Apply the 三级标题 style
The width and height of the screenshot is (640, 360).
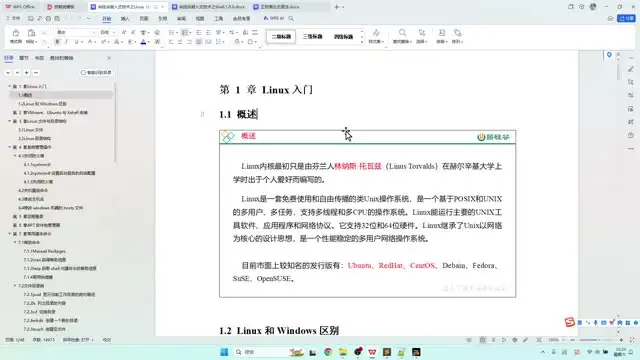(312, 36)
